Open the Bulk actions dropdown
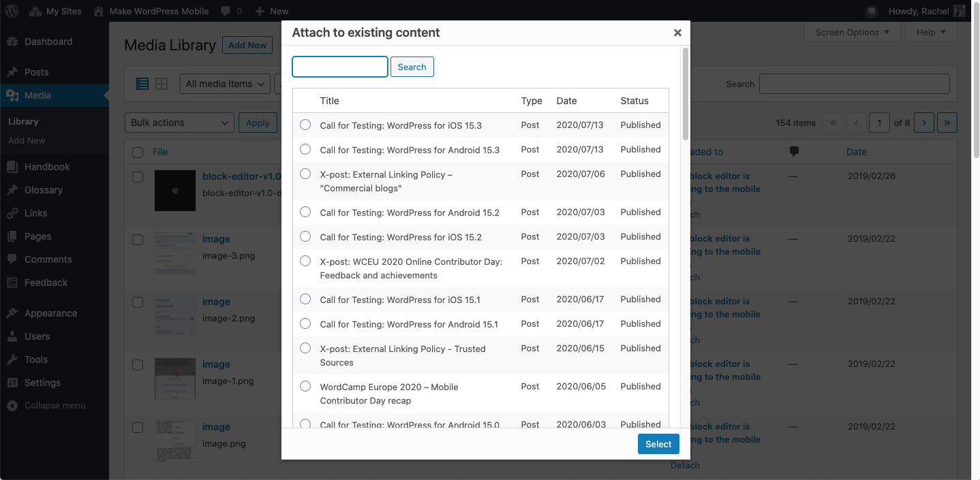 coord(179,123)
